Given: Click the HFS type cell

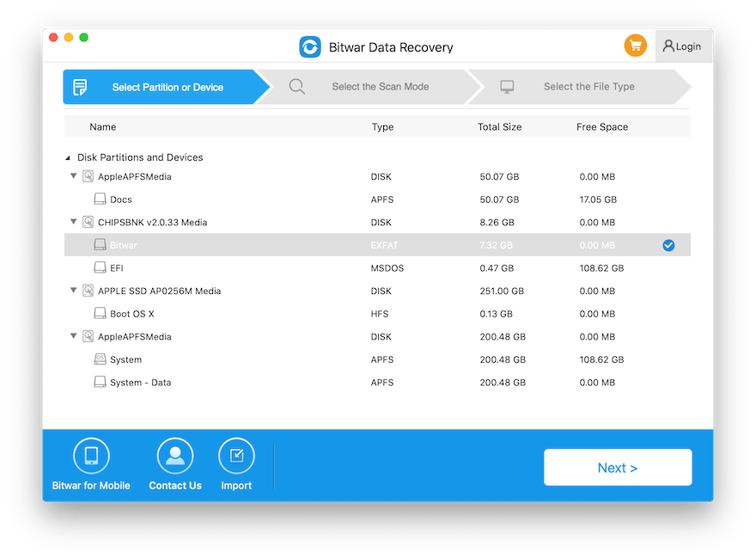Looking at the screenshot, I should point(380,314).
